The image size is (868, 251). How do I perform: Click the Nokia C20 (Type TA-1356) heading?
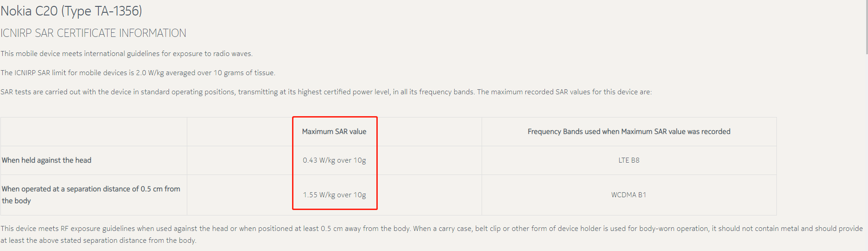pos(72,11)
